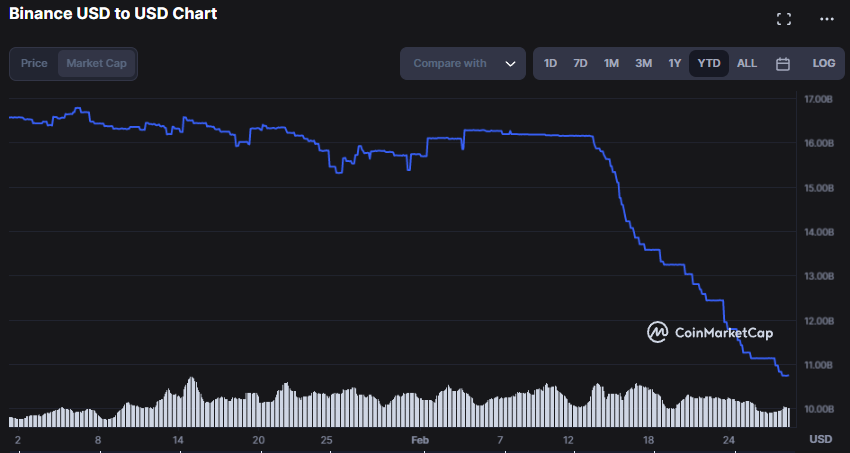Click the USD currency label
The width and height of the screenshot is (850, 453).
coord(821,438)
